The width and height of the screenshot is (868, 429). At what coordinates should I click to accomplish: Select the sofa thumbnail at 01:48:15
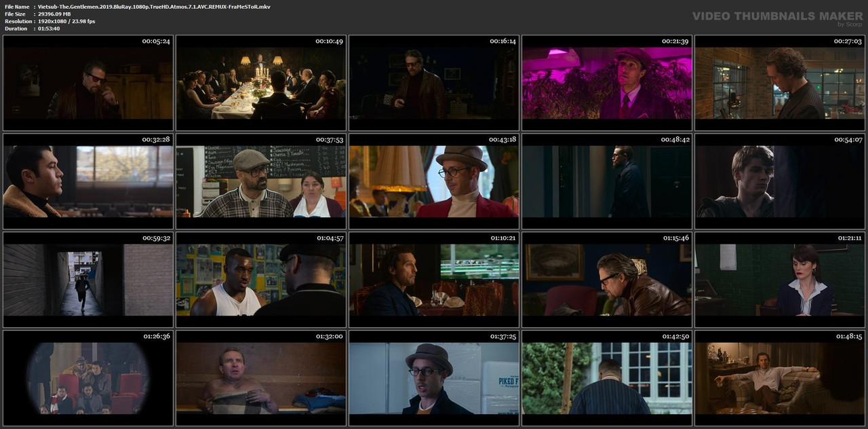pyautogui.click(x=780, y=378)
